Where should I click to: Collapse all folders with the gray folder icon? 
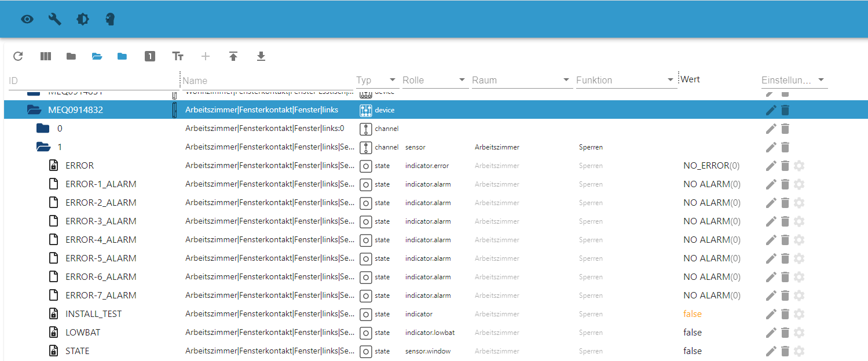tap(71, 56)
